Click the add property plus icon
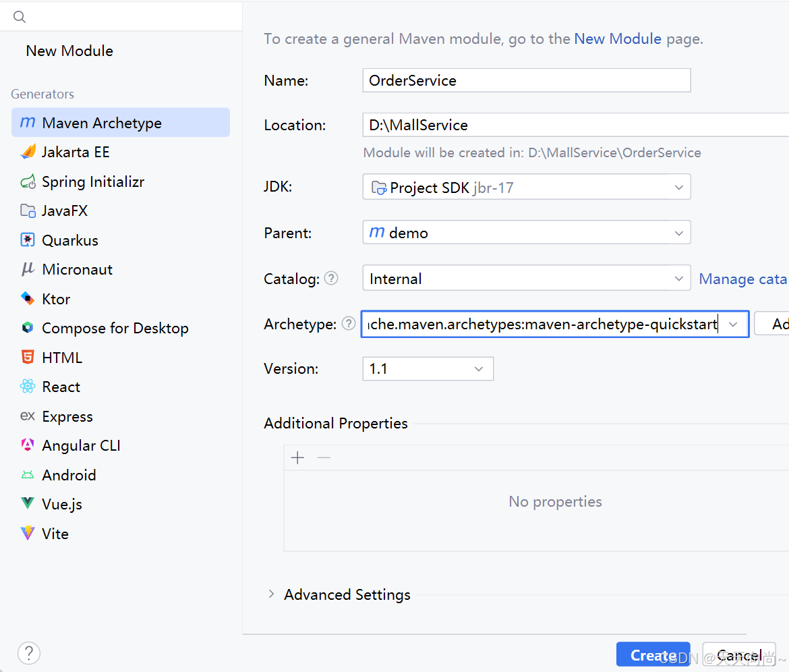The height and width of the screenshot is (672, 789). pos(297,458)
